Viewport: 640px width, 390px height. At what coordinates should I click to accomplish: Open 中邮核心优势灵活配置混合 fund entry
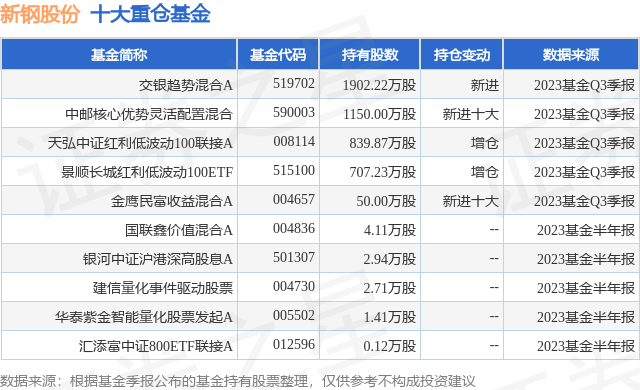149,114
